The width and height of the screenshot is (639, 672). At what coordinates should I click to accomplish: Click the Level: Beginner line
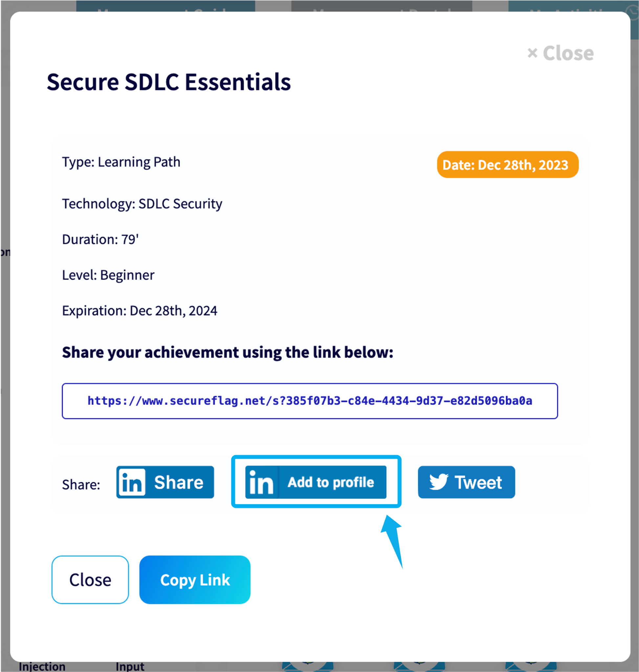108,275
